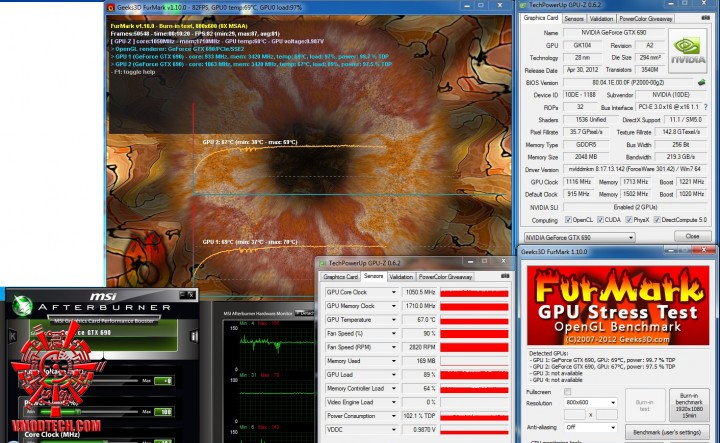Click the custom resolution width field in FurMark

point(574,415)
